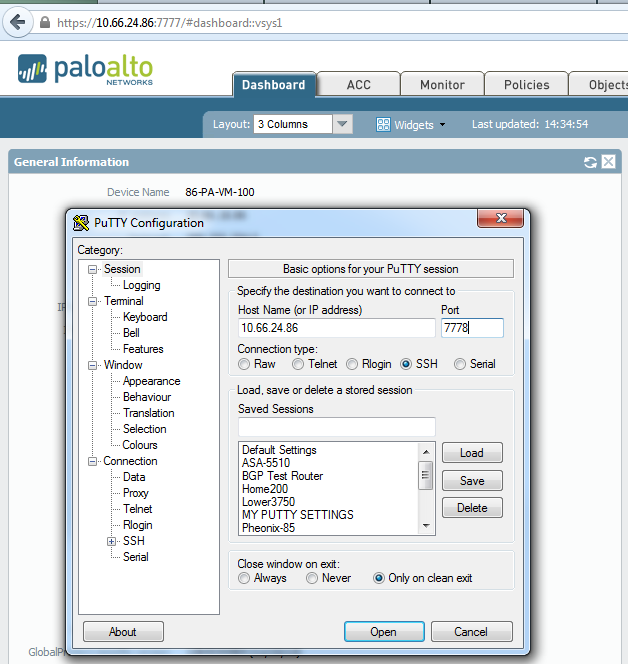This screenshot has height=664, width=628.
Task: Click the Load session button
Action: coord(472,453)
